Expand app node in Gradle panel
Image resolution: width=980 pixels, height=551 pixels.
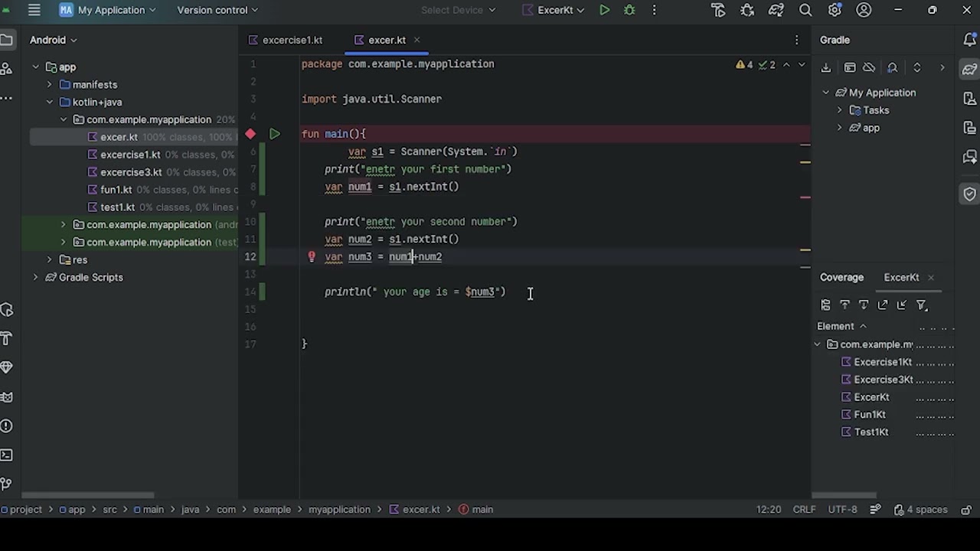click(x=840, y=128)
